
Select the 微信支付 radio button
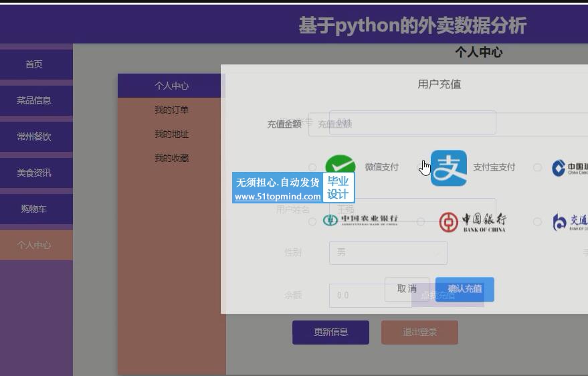tap(312, 167)
